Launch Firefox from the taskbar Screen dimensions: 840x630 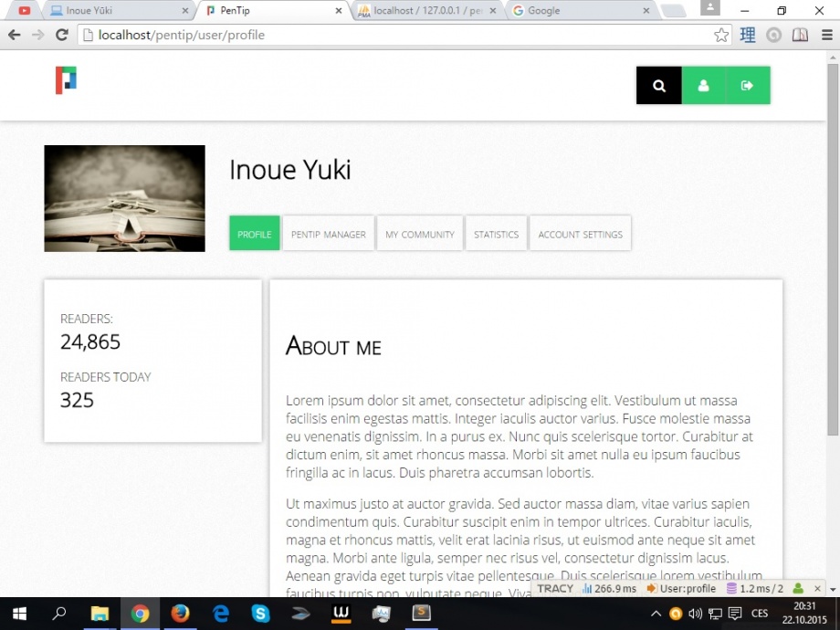(x=180, y=614)
